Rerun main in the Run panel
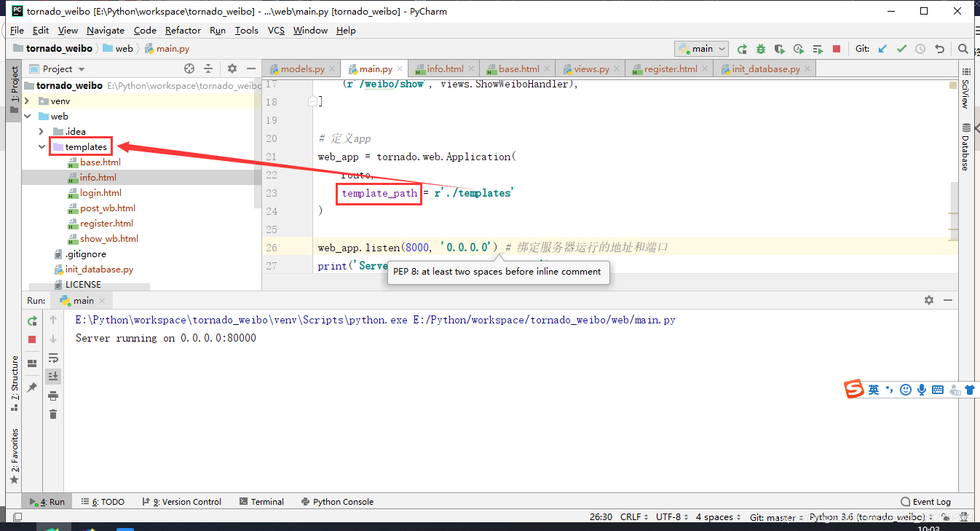 [32, 320]
